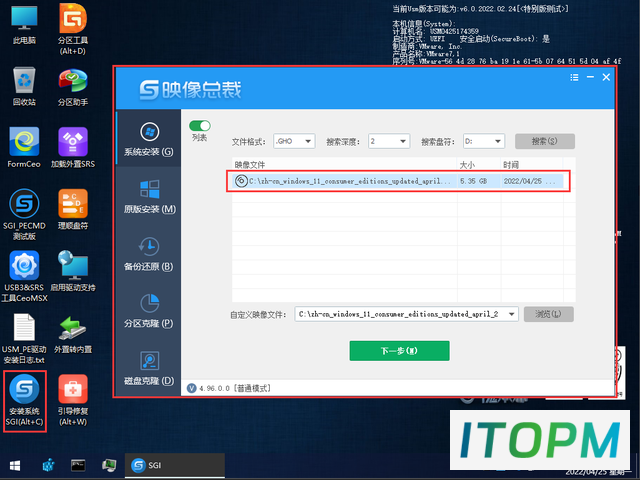Launch 启用驱动支持 desktop icon
Screen dimensions: 640x480
(x=73, y=272)
